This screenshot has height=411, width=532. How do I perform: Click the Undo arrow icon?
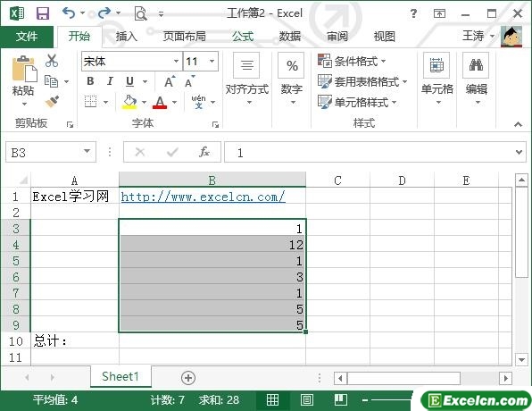pyautogui.click(x=69, y=13)
